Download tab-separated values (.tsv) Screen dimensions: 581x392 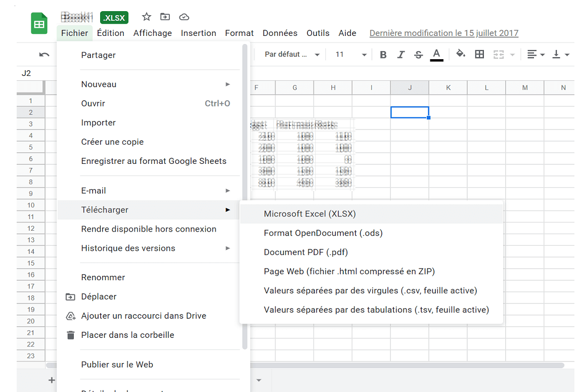tap(371, 310)
